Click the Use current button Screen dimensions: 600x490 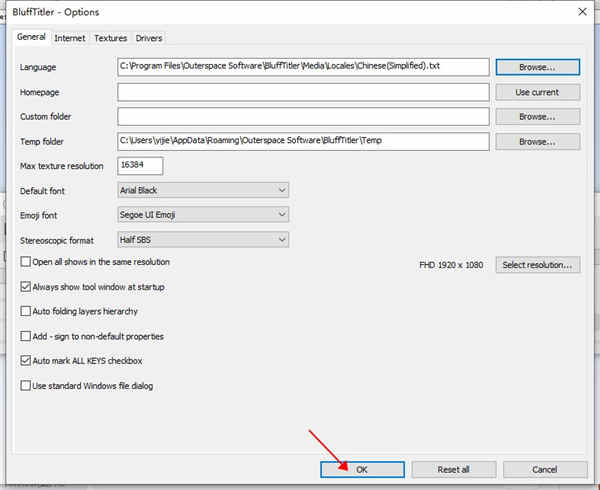point(538,92)
